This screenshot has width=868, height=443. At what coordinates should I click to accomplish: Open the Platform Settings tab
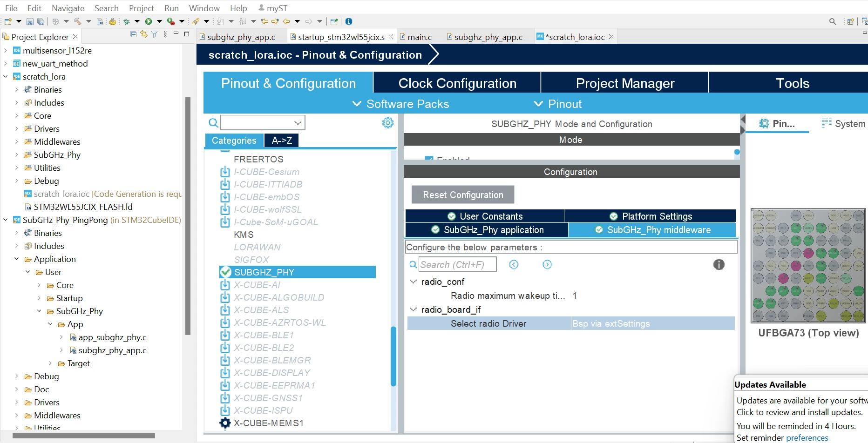tap(651, 216)
